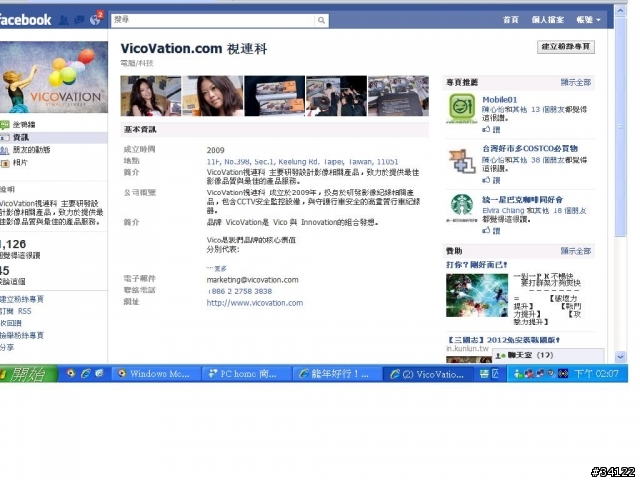Go to Facebook Home in header
640x480 pixels.
click(510, 20)
